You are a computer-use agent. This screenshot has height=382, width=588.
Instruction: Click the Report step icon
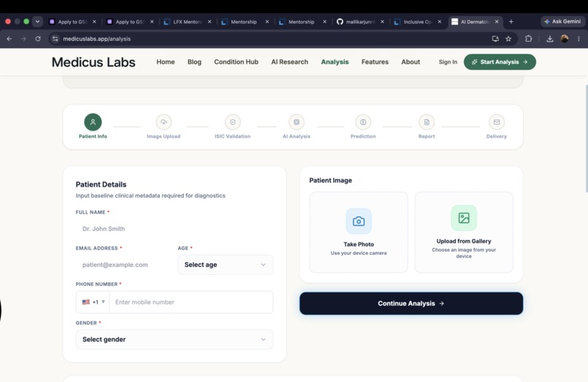click(427, 122)
